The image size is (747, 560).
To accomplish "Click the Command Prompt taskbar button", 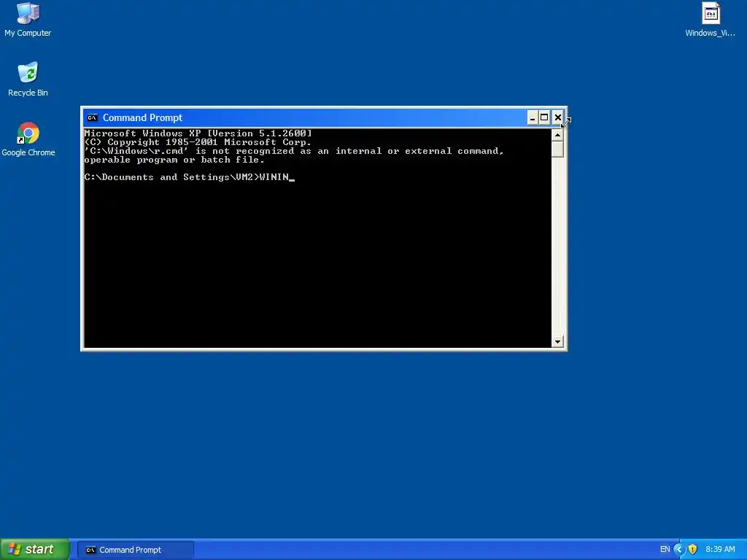I will (135, 550).
